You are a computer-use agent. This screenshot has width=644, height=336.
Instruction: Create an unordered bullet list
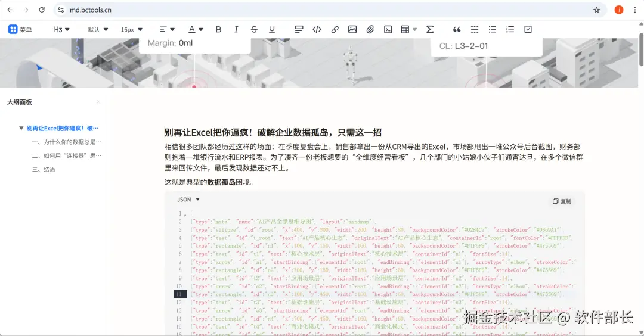pyautogui.click(x=492, y=29)
